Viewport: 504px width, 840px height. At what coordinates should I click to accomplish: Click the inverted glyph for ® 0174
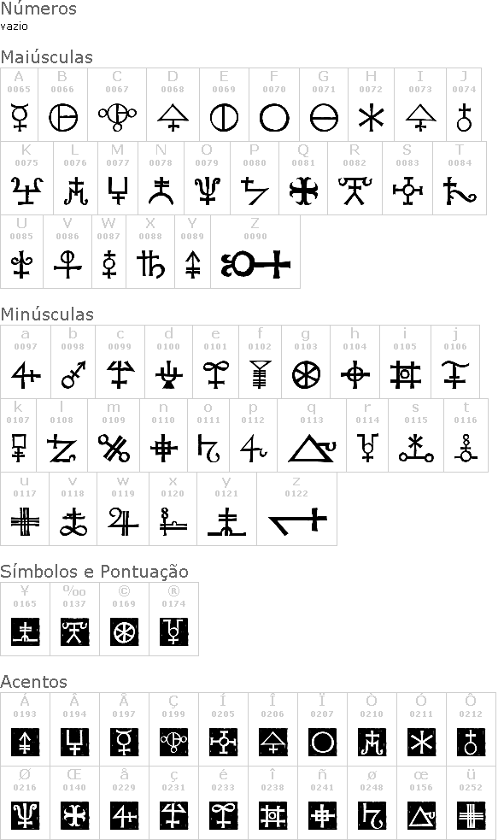tap(173, 631)
